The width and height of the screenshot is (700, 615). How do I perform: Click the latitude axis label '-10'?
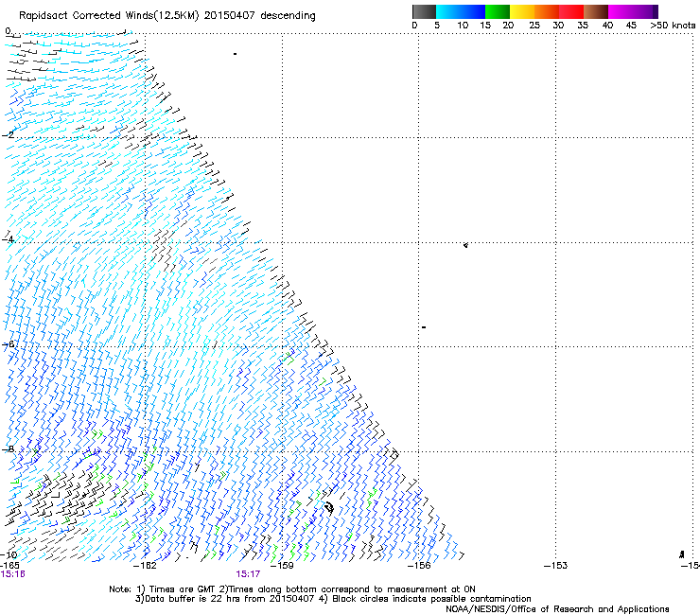coord(9,554)
